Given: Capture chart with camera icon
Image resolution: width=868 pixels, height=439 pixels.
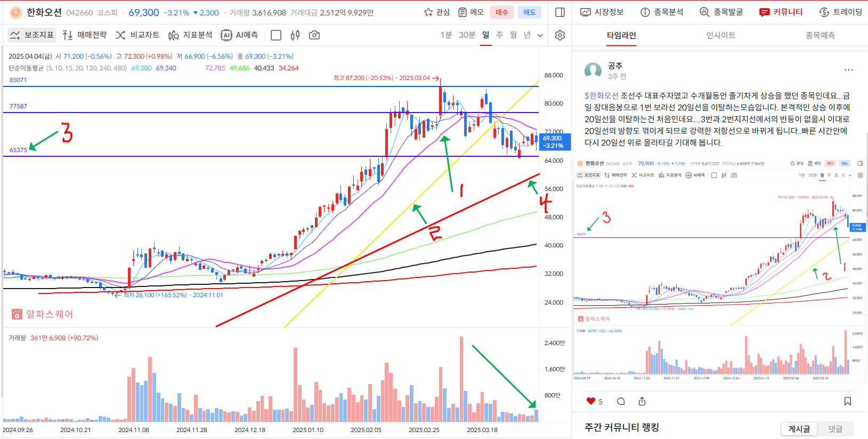Looking at the screenshot, I should pos(314,35).
